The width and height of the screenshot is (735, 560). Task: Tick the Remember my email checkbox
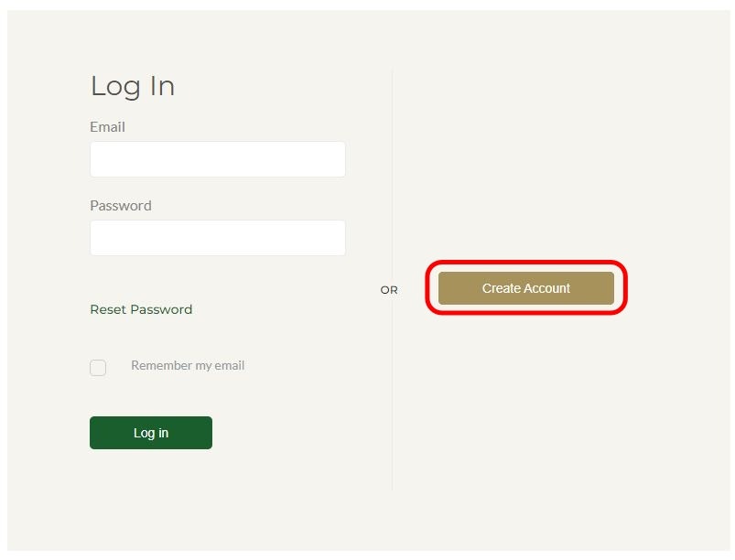click(98, 368)
